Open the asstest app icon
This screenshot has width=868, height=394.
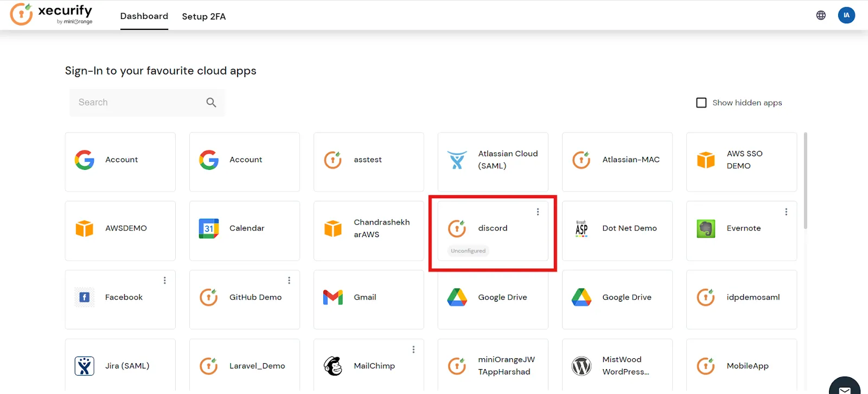tap(333, 160)
